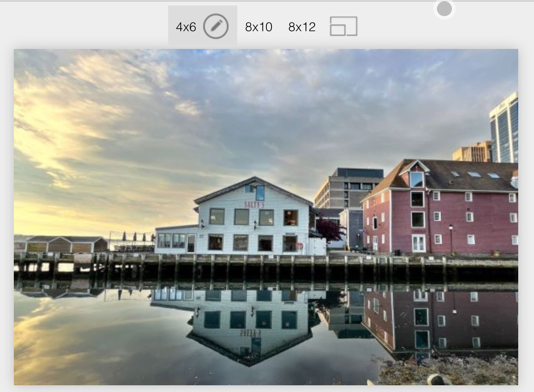Click the skylights on the red building's roof
Image resolution: width=534 pixels, height=392 pixels.
pyautogui.click(x=474, y=174)
